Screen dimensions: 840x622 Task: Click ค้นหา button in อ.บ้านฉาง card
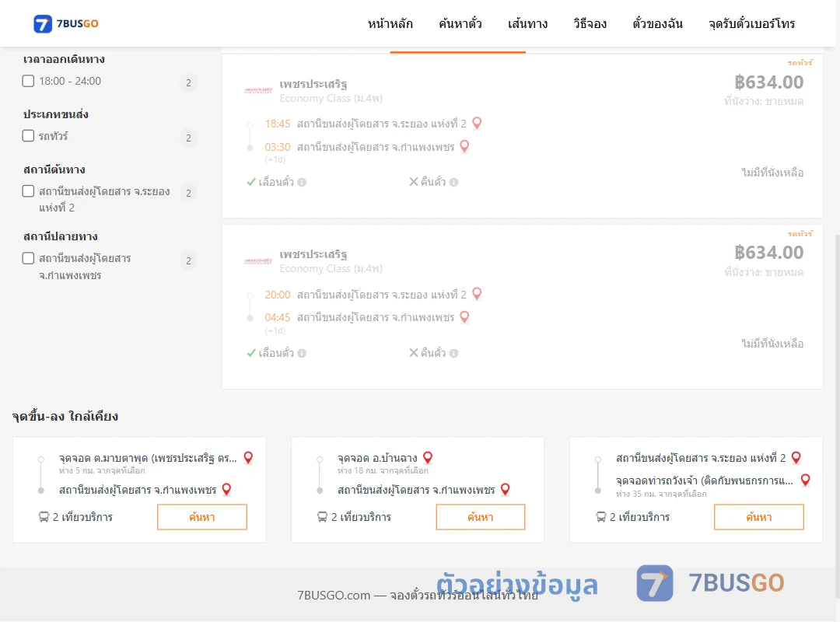pyautogui.click(x=481, y=517)
